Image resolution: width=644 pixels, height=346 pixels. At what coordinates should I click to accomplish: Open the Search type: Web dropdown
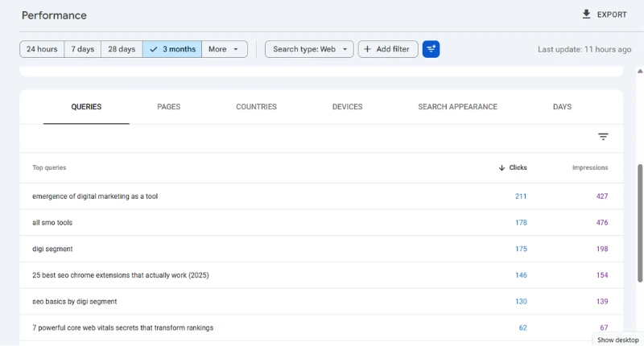click(x=309, y=49)
